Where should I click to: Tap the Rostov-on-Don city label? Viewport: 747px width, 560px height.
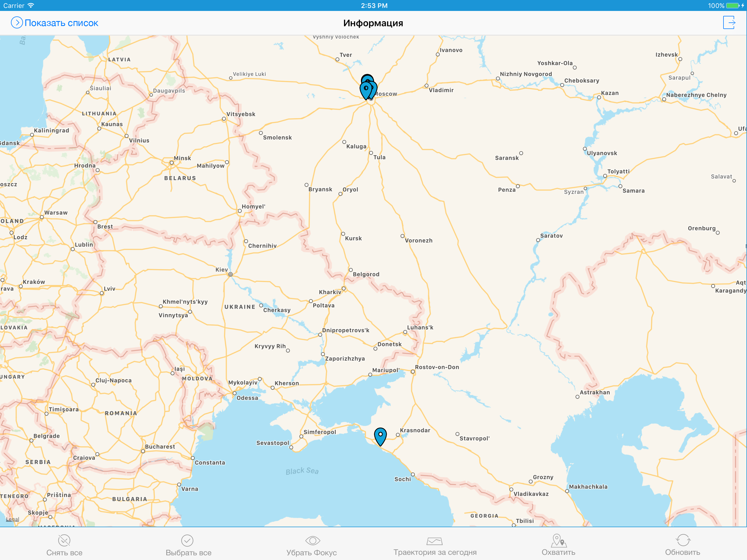pyautogui.click(x=437, y=367)
